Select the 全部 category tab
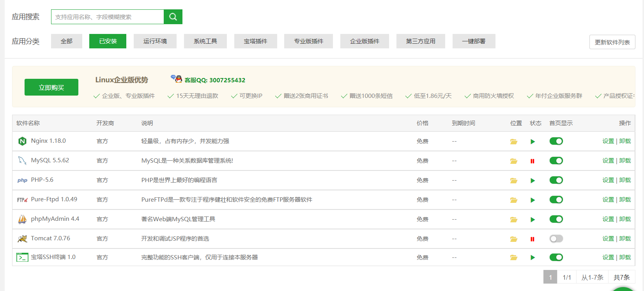This screenshot has height=291, width=644. coord(67,41)
